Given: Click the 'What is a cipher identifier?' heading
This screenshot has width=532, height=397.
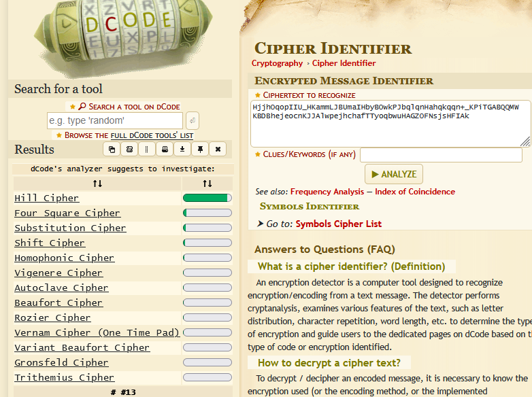Looking at the screenshot, I should 351,266.
